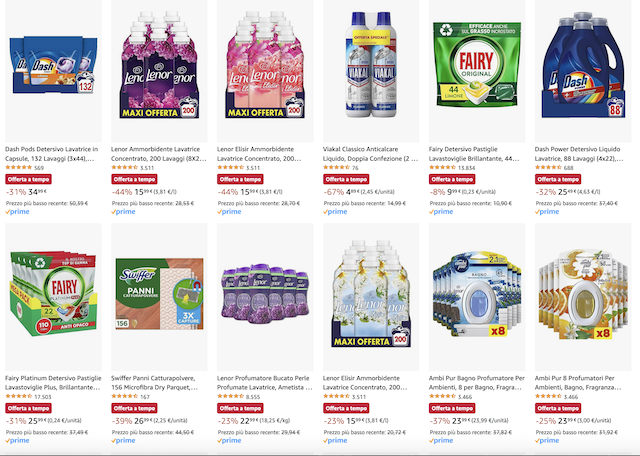Select the Swiffer Panni Catturapolvere product image
This screenshot has width=640, height=456.
point(160,294)
